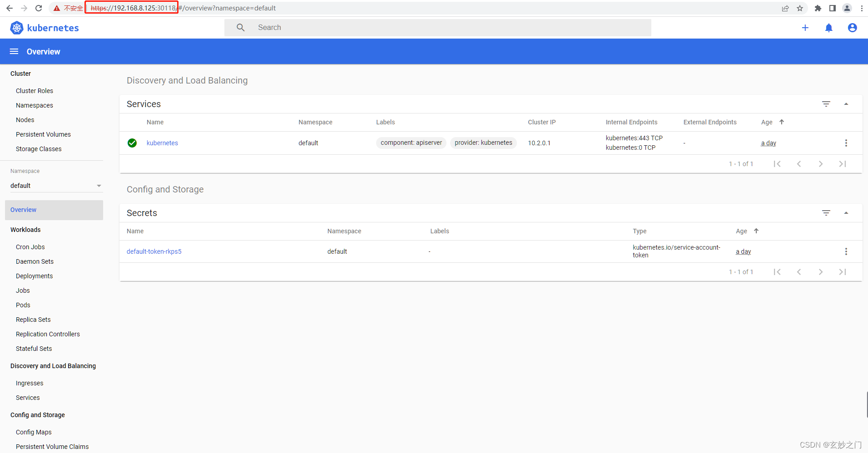The height and width of the screenshot is (453, 868).
Task: Open Nodes in sidebar
Action: coord(25,120)
